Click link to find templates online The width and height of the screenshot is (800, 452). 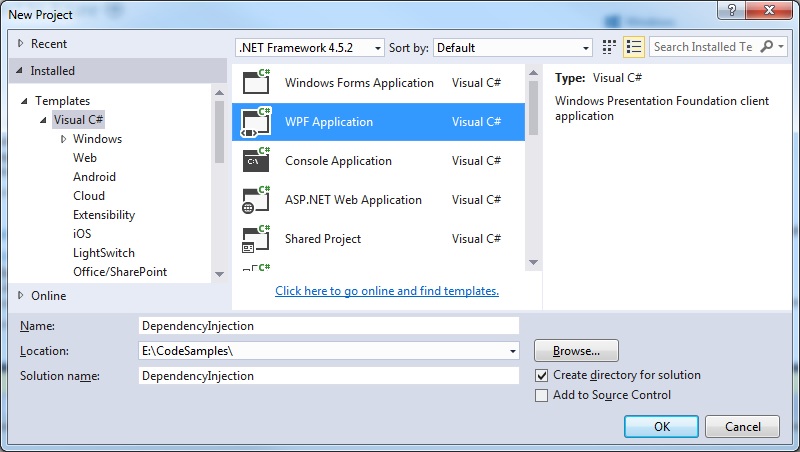(387, 291)
